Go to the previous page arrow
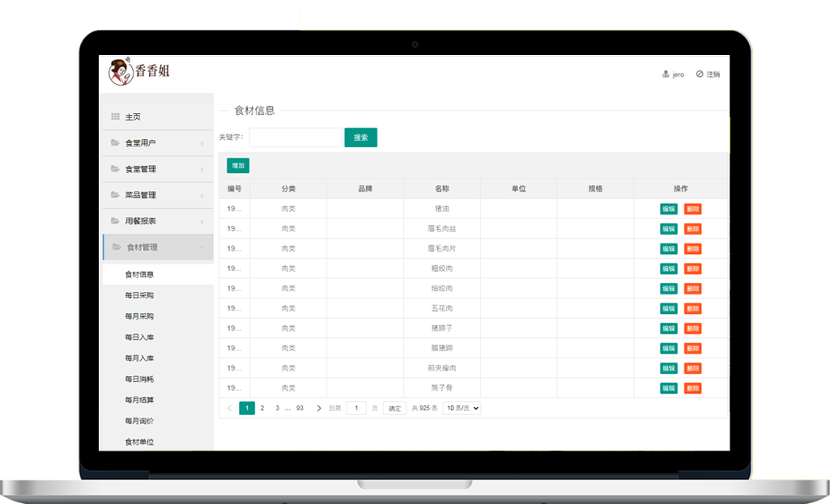830x504 pixels. point(230,409)
